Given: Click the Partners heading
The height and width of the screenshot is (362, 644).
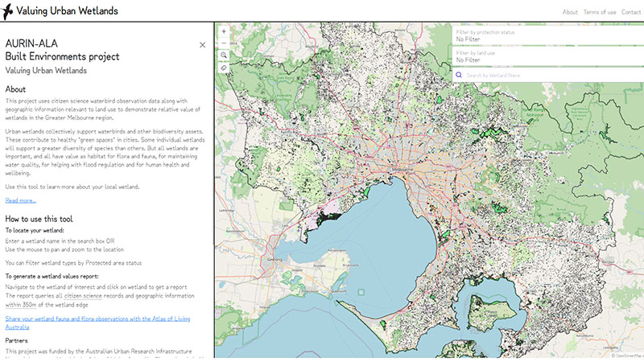Looking at the screenshot, I should coord(16,340).
